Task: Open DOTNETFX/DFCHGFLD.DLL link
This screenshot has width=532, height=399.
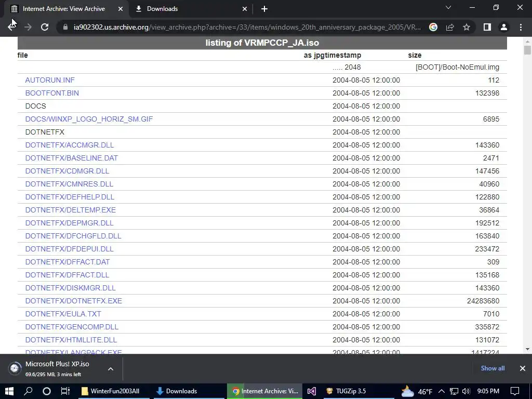Action: coord(73,236)
